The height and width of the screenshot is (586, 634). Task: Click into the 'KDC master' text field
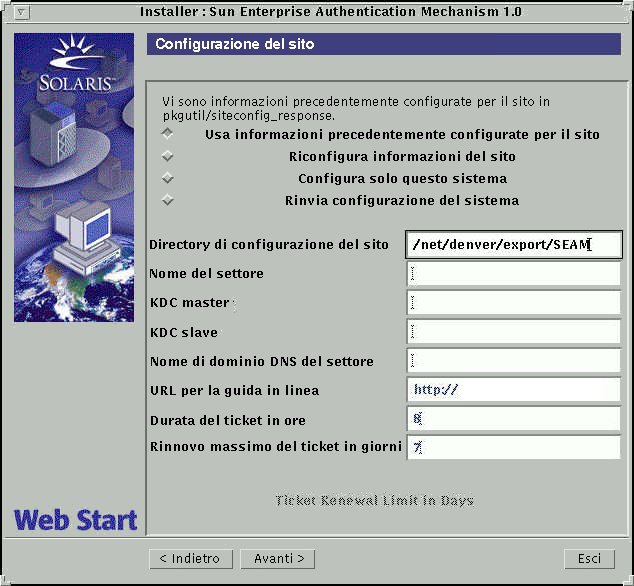point(514,303)
